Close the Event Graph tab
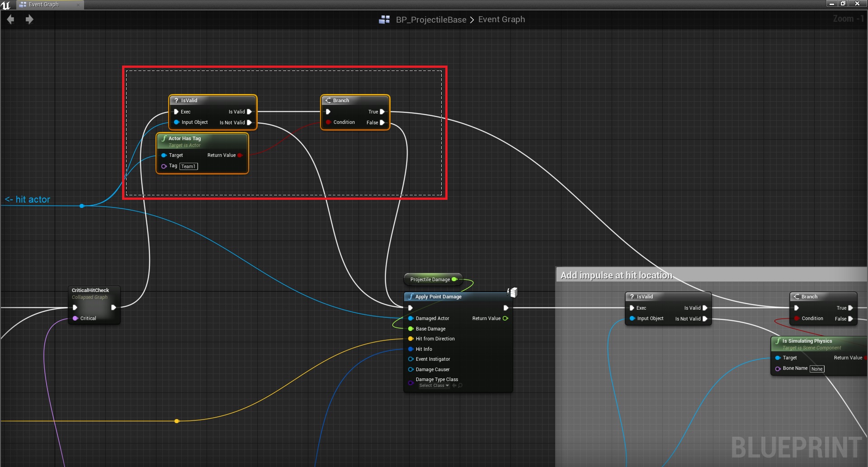 point(78,5)
